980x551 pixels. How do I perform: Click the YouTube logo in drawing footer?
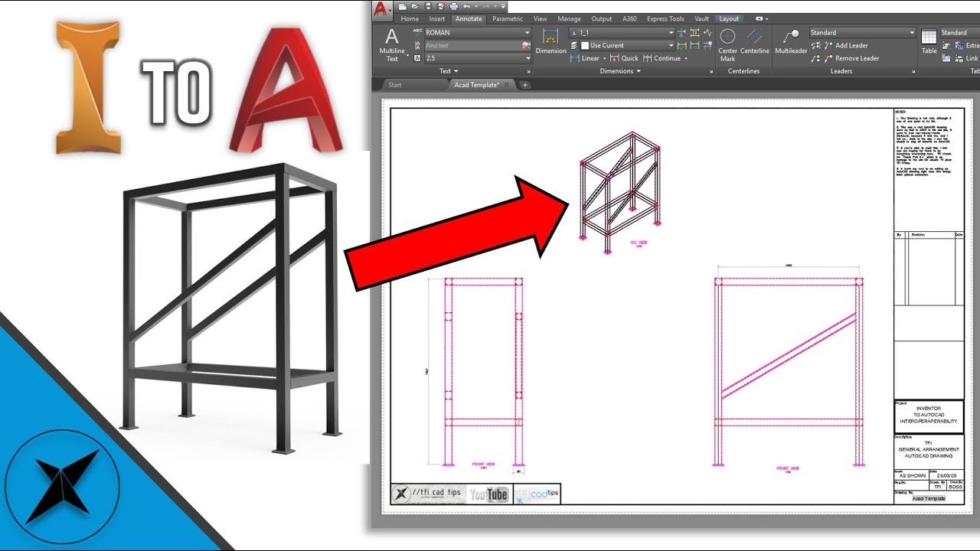(x=489, y=494)
